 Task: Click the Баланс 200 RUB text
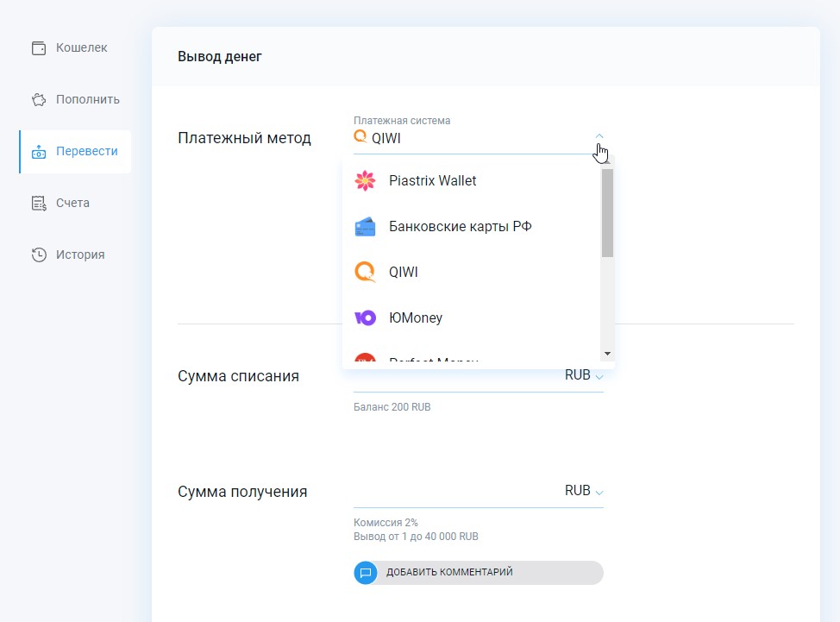coord(392,407)
